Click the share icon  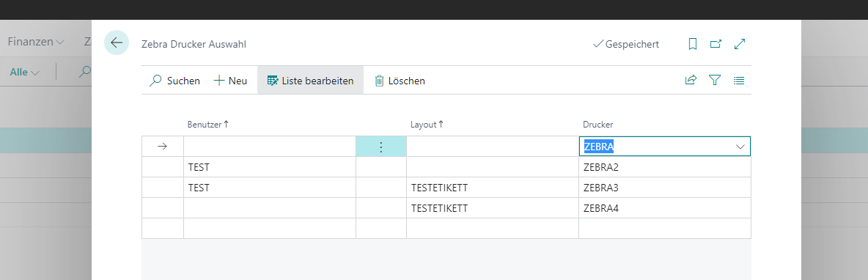691,80
